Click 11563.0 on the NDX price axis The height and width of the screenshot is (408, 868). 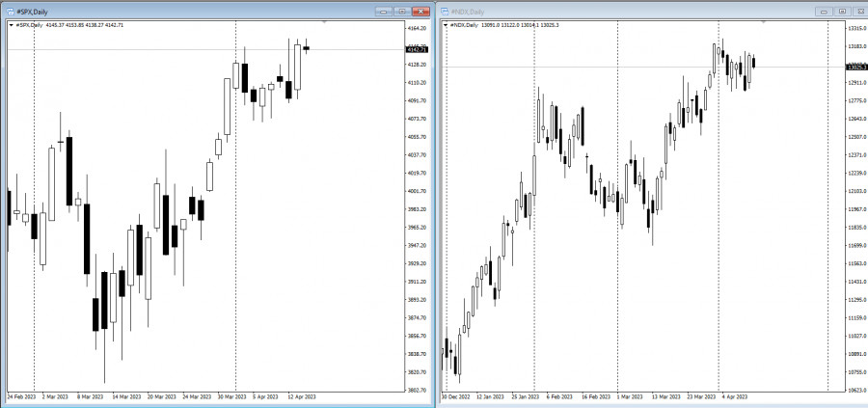point(857,263)
